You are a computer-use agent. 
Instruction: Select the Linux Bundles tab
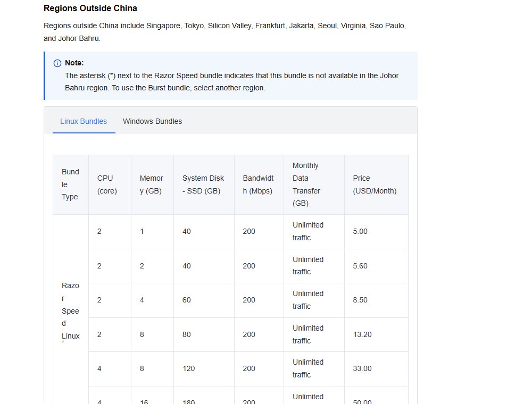point(84,121)
